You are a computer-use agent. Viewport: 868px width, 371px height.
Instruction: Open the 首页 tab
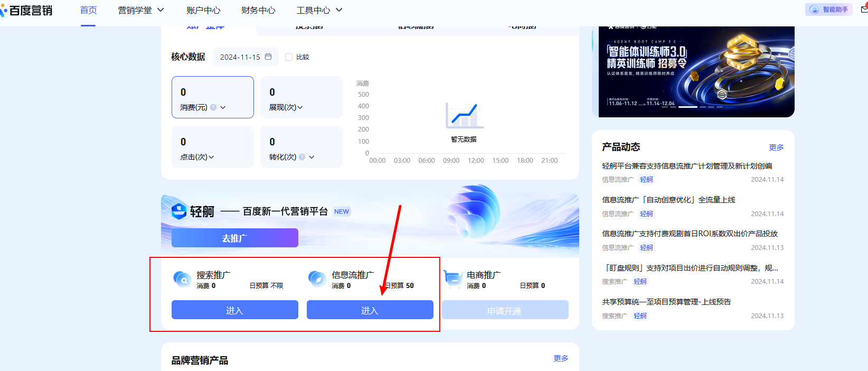(x=88, y=10)
